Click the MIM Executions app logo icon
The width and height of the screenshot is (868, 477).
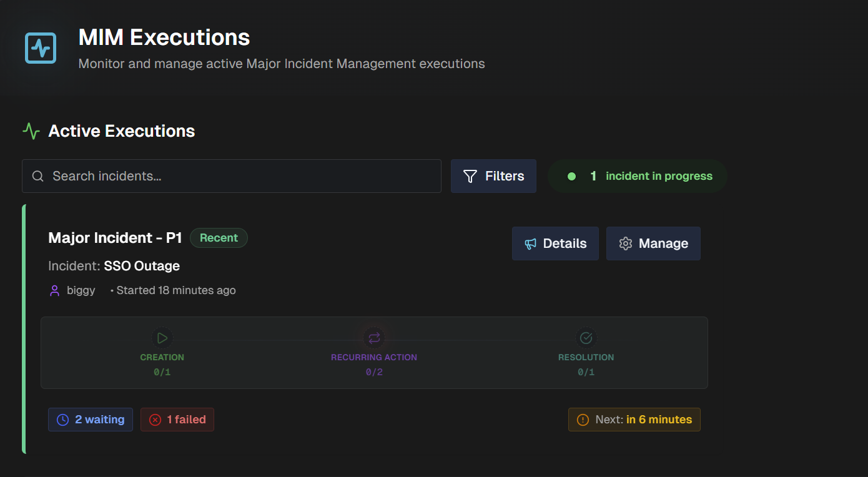tap(40, 47)
